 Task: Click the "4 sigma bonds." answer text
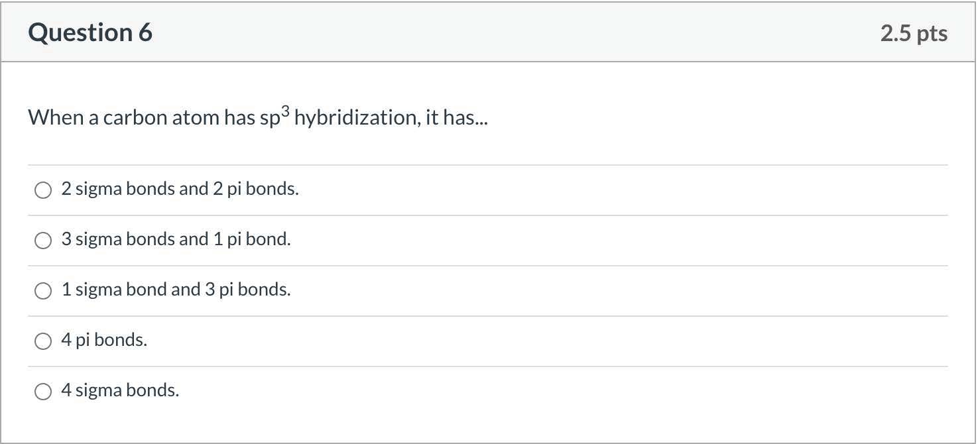point(120,391)
